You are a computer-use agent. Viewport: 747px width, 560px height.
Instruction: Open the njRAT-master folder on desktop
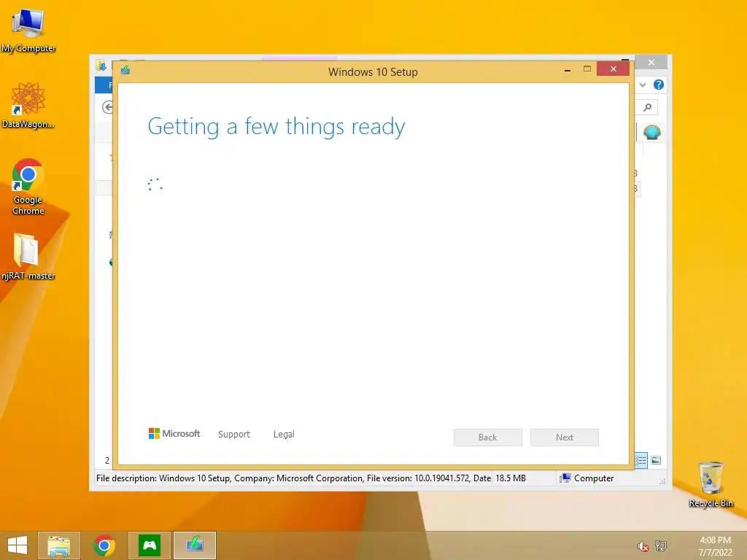28,256
